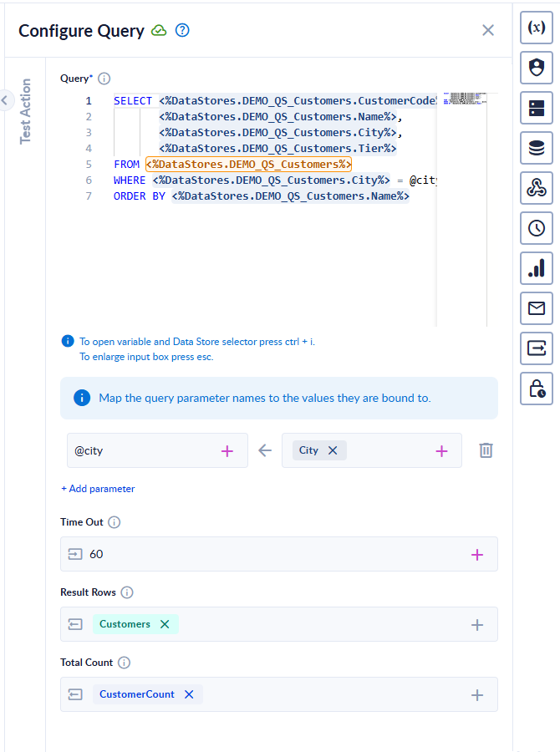Click the Query info icon
560x752 pixels.
point(104,79)
